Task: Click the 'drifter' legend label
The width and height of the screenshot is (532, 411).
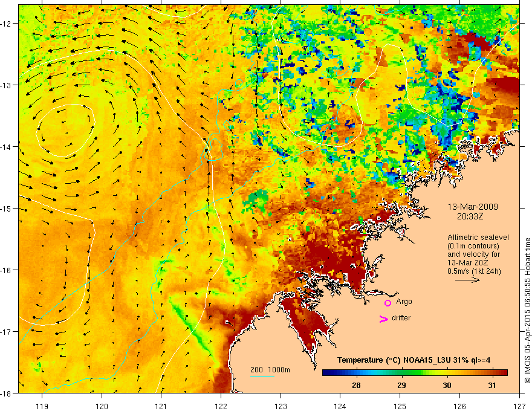Action: (x=401, y=318)
